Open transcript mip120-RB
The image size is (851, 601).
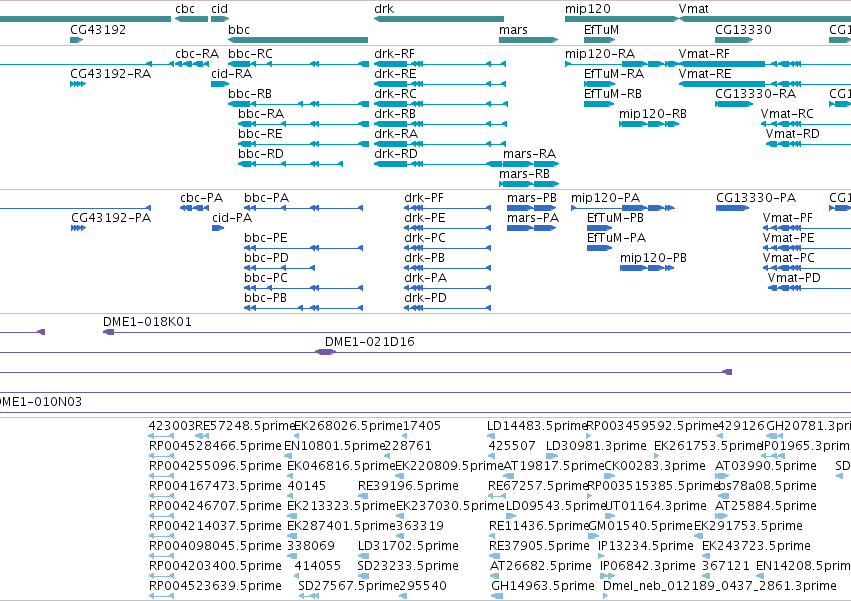coord(649,124)
